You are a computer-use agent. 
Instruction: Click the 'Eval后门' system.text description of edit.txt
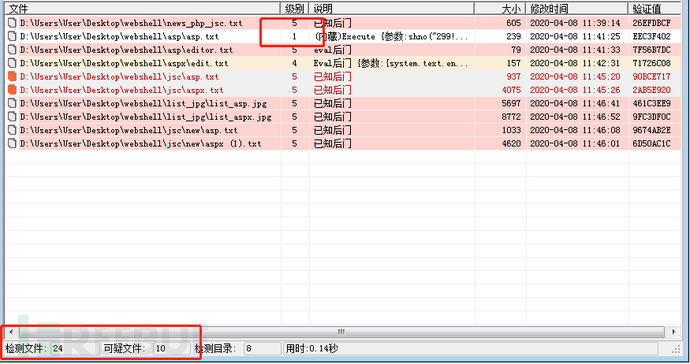coord(391,63)
